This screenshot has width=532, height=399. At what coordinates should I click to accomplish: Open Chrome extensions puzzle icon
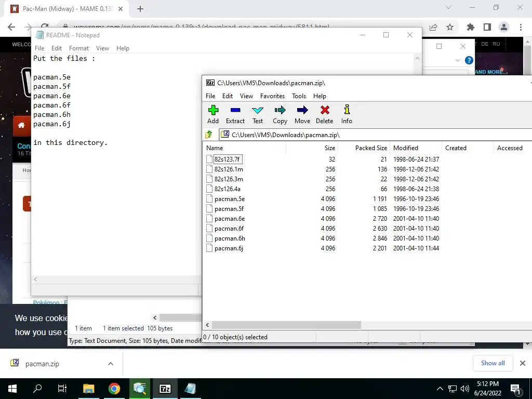click(x=471, y=27)
